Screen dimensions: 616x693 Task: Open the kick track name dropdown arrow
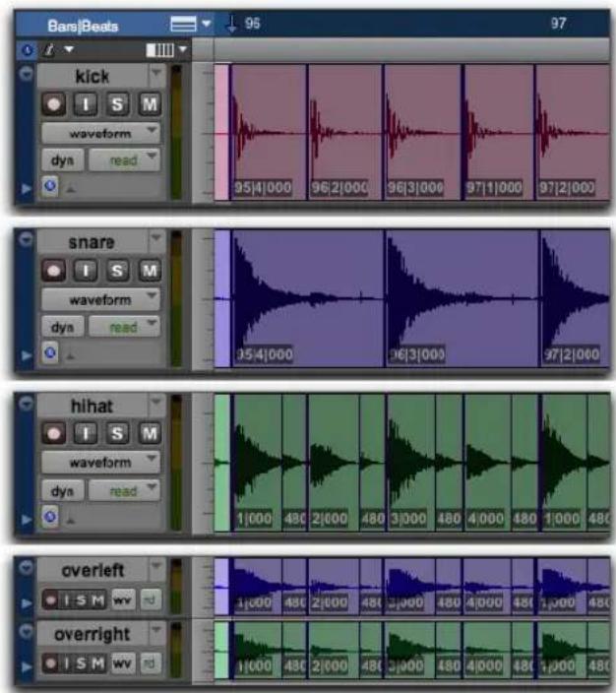pos(156,74)
